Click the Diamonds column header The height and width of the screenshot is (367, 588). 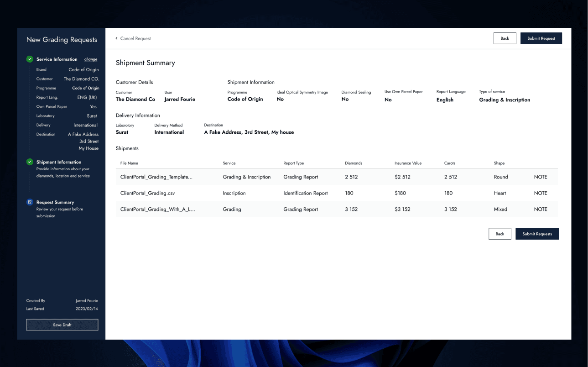(x=354, y=163)
